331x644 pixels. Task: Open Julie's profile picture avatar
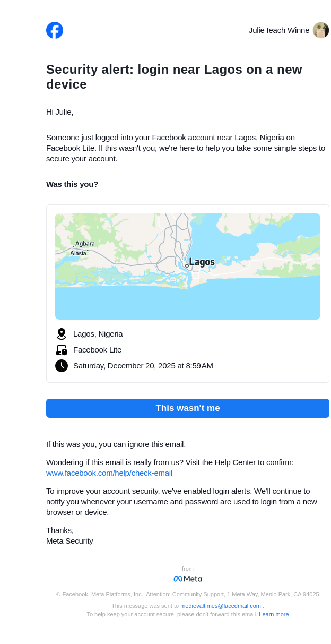pos(321,30)
